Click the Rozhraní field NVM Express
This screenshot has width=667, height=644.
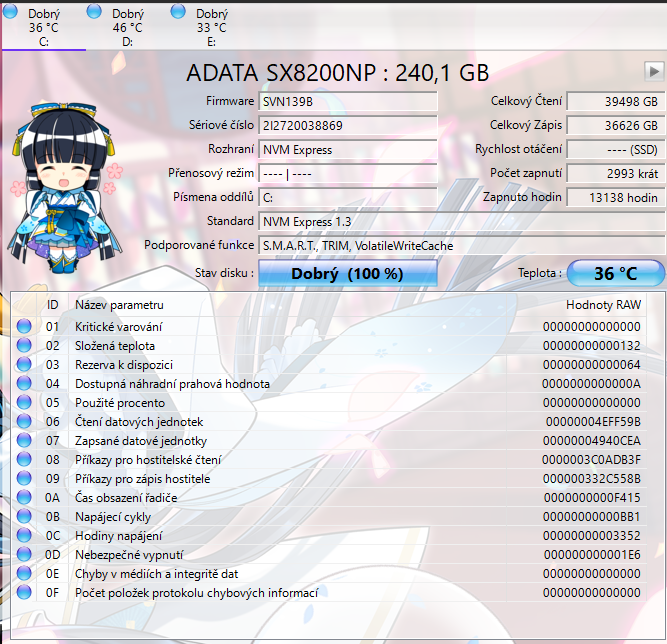(x=348, y=150)
